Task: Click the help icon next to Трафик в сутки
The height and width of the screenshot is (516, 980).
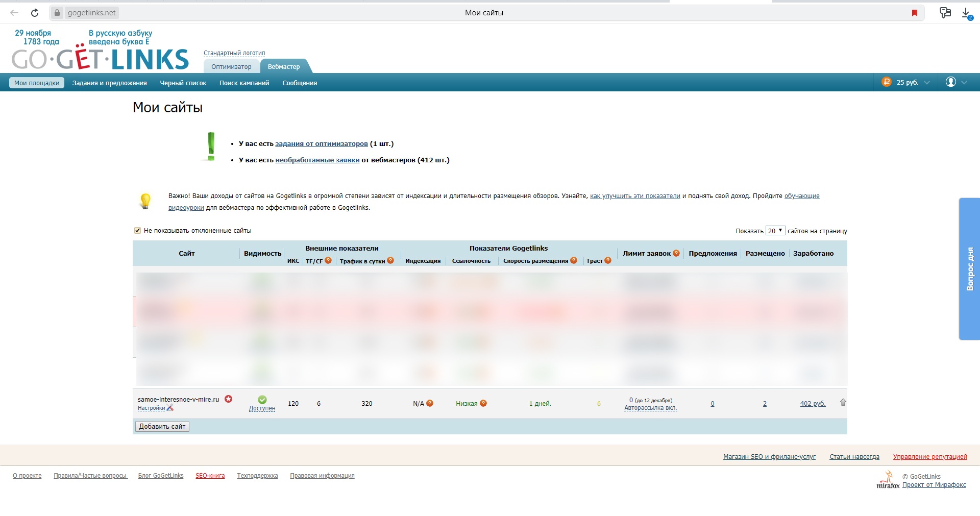Action: pos(390,260)
